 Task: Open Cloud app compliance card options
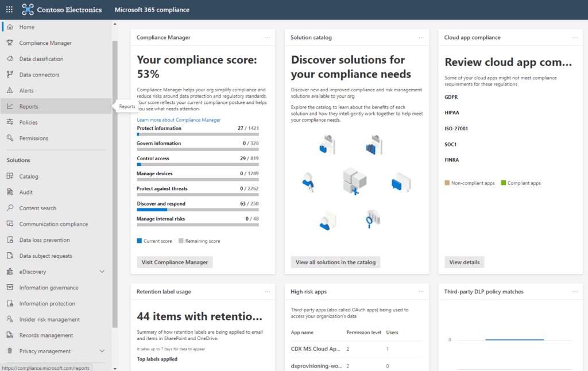(x=575, y=37)
